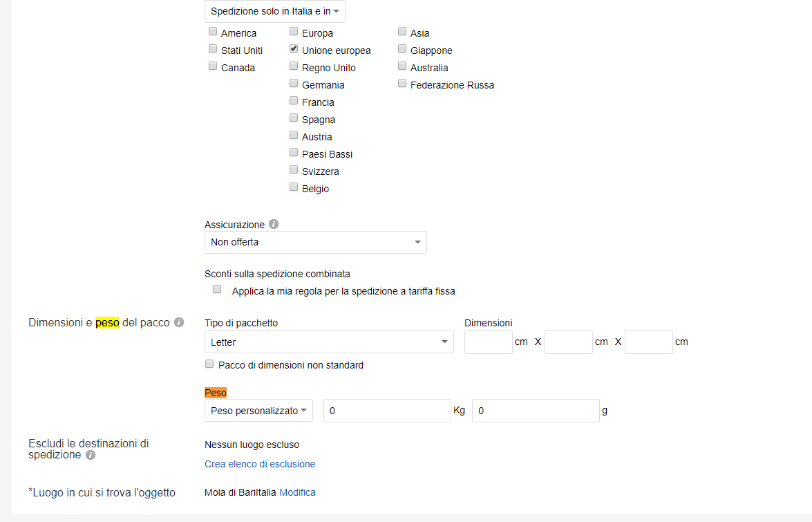Enable Applica la mia regola checkbox
812x522 pixels.
[217, 290]
